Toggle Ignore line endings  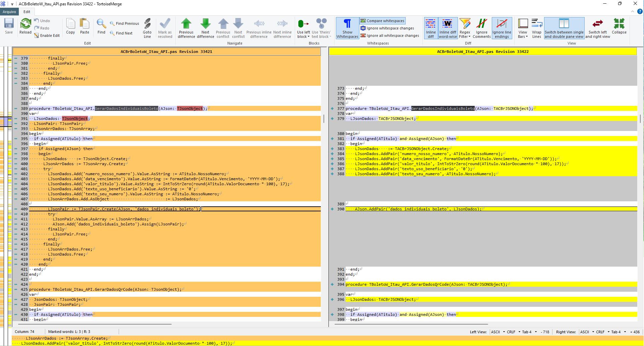tap(502, 28)
